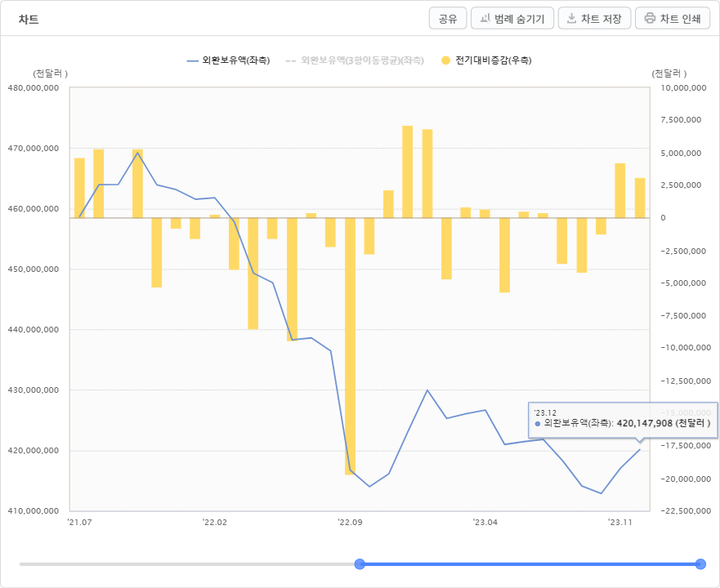Click the left handle of range slider
Viewport: 720px width, 588px height.
pyautogui.click(x=360, y=563)
